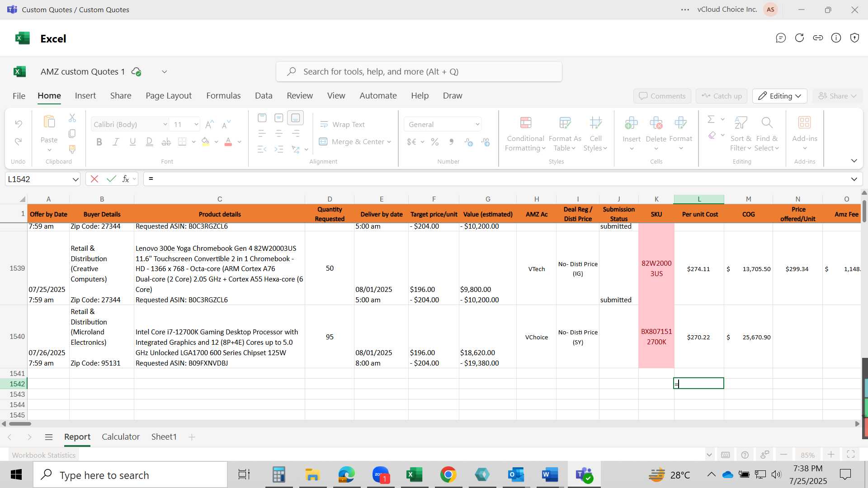Click the Clear eraser icon
This screenshot has height=488, width=868.
712,135
